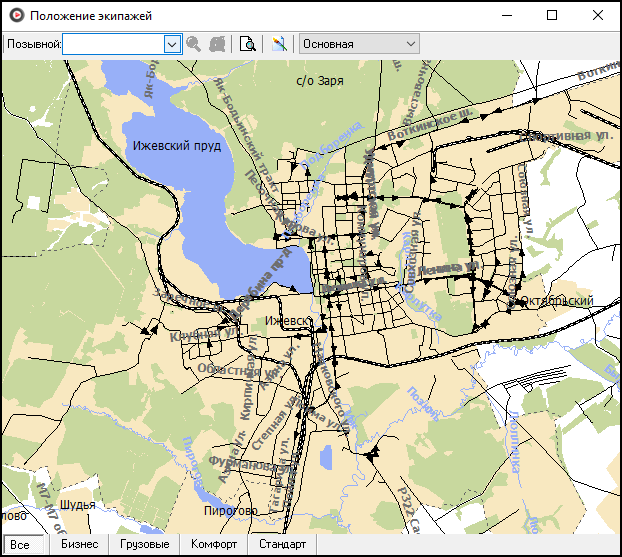This screenshot has width=622, height=557.
Task: Click the Пирогово label on map
Action: [230, 510]
